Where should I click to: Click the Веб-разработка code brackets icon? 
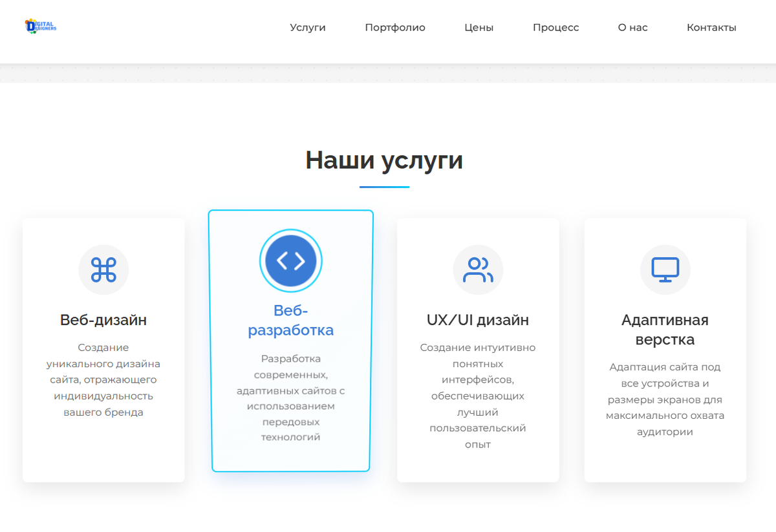click(291, 261)
